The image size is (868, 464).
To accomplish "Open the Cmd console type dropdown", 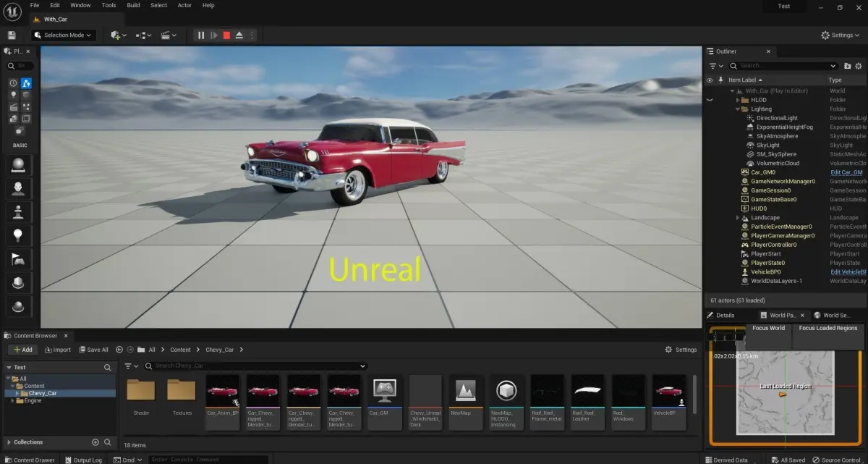I will click(x=129, y=460).
